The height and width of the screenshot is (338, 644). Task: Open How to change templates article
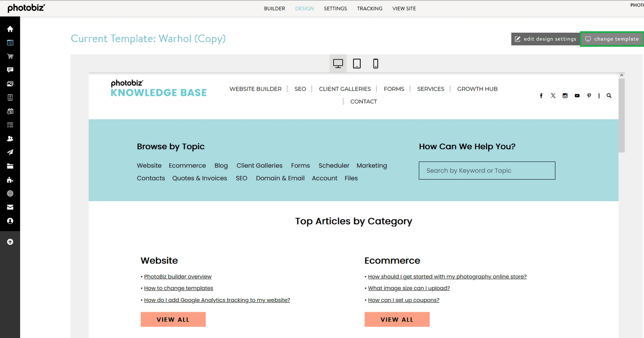point(179,288)
